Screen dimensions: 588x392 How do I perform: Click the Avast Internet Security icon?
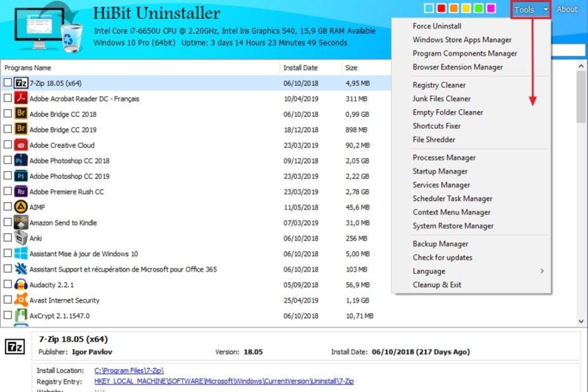tap(21, 300)
